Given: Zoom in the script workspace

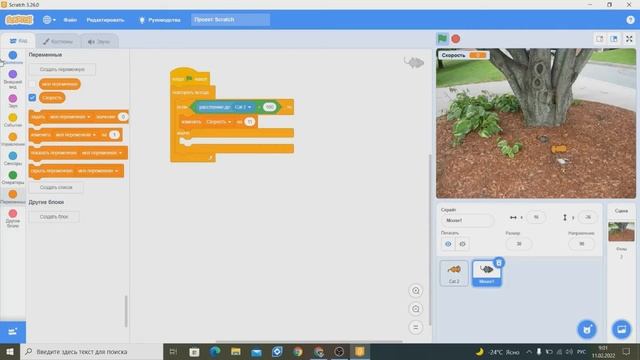Looking at the screenshot, I should click(416, 291).
